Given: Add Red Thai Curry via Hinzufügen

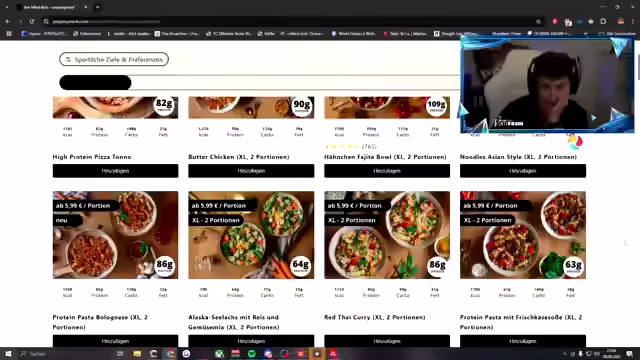Looking at the screenshot, I should [387, 341].
